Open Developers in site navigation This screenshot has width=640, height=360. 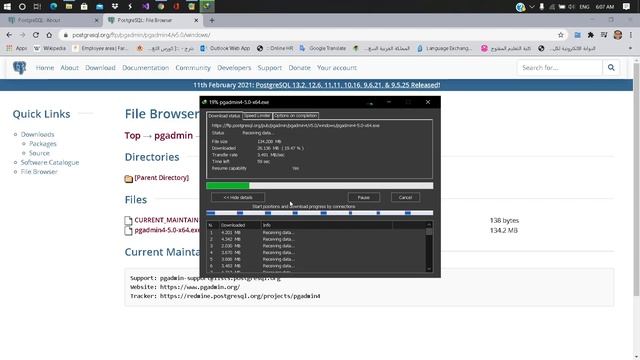234,68
